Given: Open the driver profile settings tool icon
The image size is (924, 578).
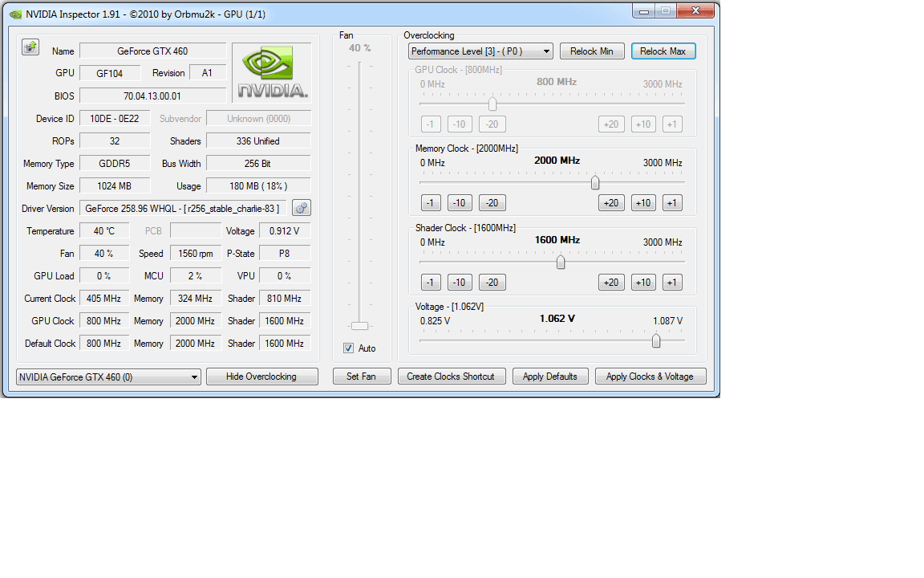Looking at the screenshot, I should point(301,208).
